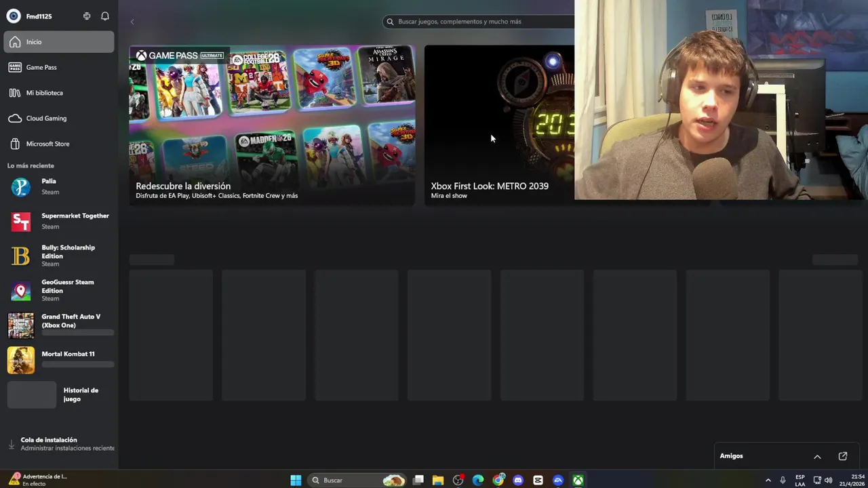Open Microsoft Store section

[x=58, y=144]
